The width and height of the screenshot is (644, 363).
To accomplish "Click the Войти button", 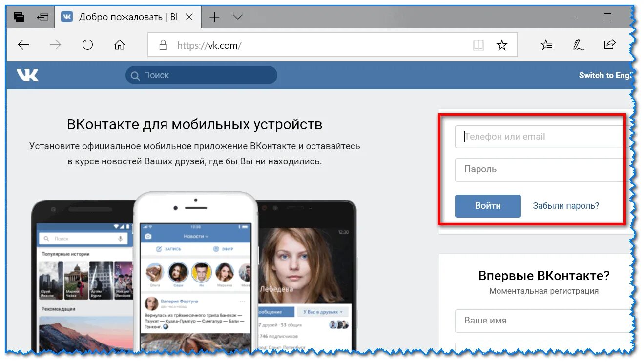I will 488,206.
